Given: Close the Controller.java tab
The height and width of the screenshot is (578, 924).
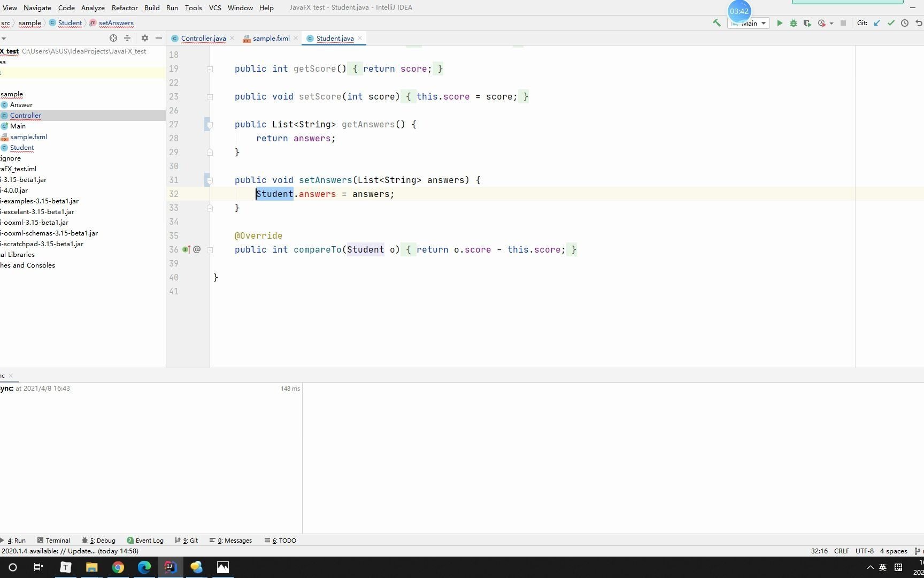Looking at the screenshot, I should (232, 38).
